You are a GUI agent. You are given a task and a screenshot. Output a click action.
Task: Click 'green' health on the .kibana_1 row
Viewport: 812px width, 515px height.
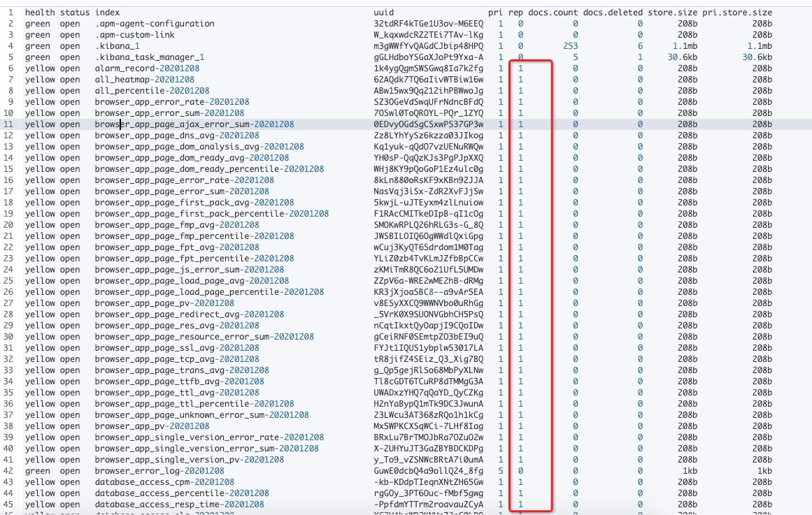tap(37, 46)
